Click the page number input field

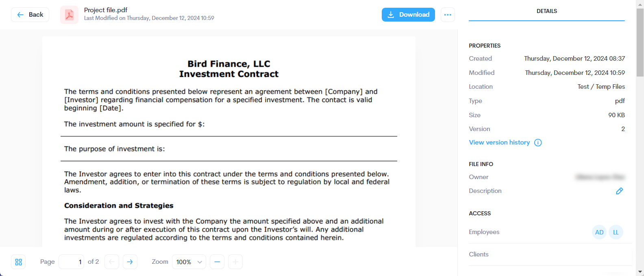coord(72,262)
